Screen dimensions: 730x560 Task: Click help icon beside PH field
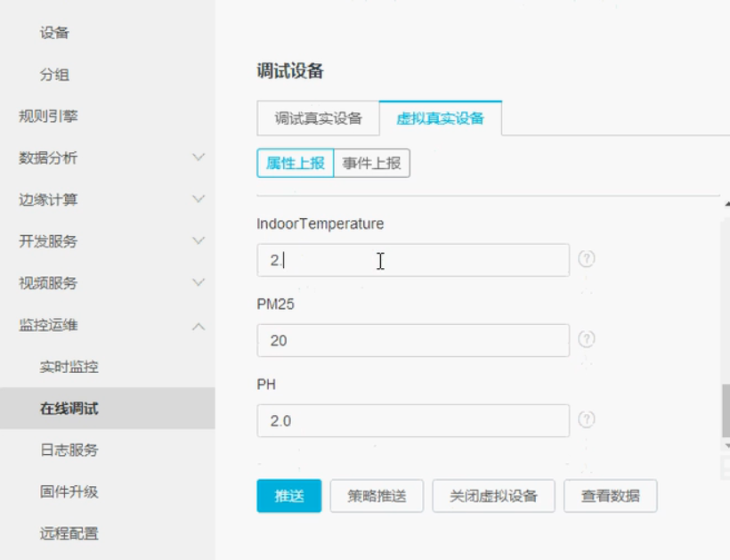[587, 419]
